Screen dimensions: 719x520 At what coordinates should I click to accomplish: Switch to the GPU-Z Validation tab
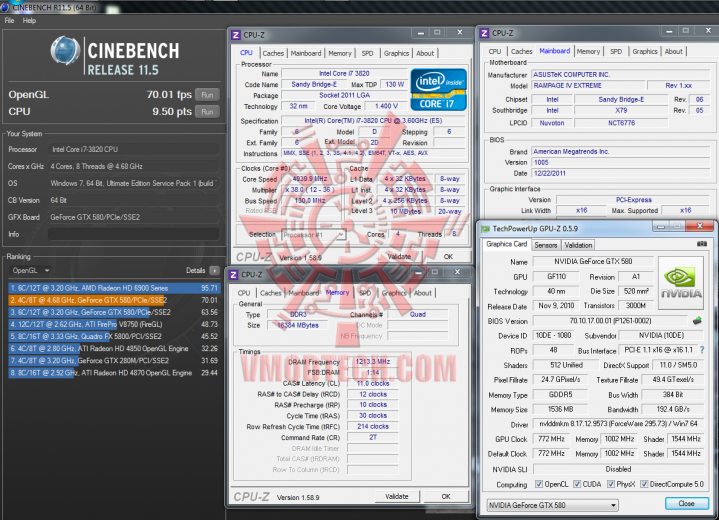tap(578, 245)
